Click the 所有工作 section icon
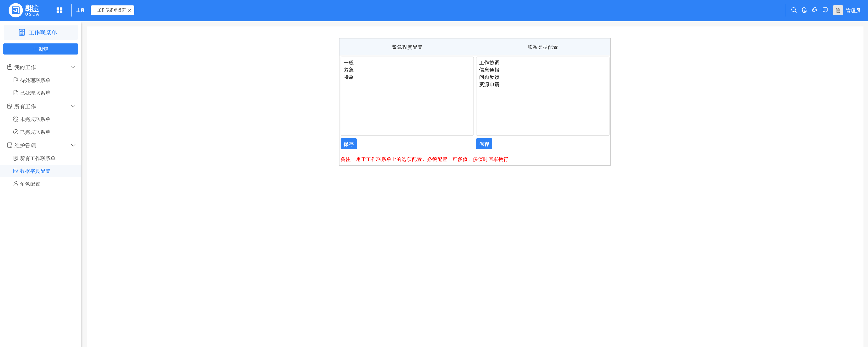868x347 pixels. pyautogui.click(x=10, y=106)
